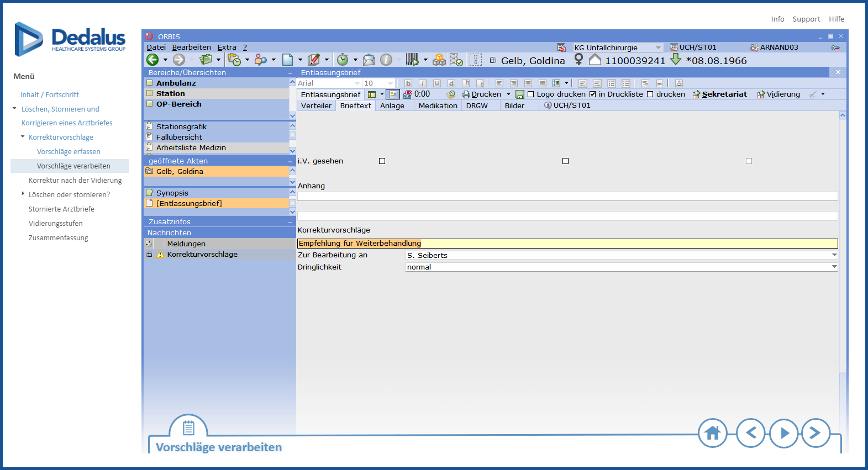Click the red pen document edit icon
This screenshot has width=868, height=470.
[x=314, y=60]
